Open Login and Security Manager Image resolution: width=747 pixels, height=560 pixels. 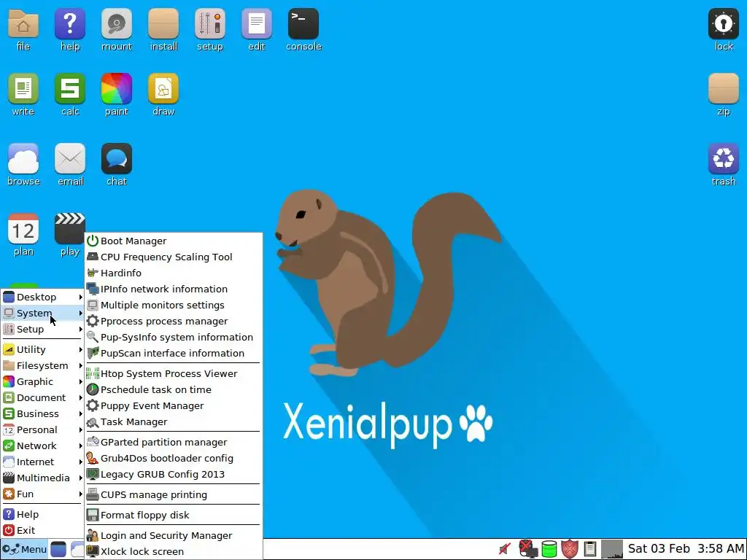pos(174,536)
